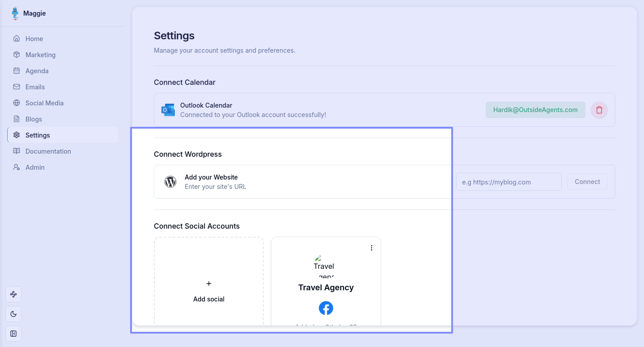This screenshot has height=347, width=644.
Task: Select Social Media from sidebar
Action: coord(44,103)
